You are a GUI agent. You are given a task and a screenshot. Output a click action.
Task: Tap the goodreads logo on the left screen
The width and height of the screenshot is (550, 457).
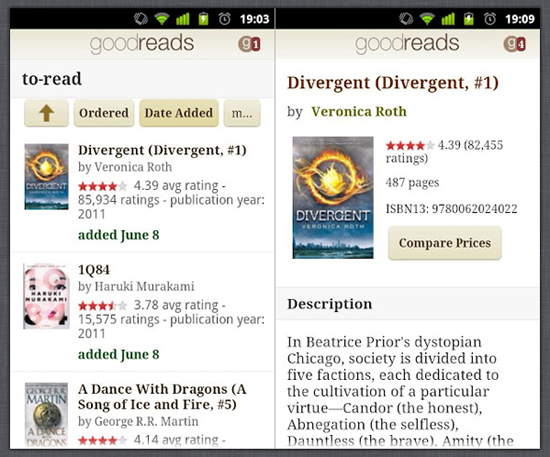click(x=142, y=44)
